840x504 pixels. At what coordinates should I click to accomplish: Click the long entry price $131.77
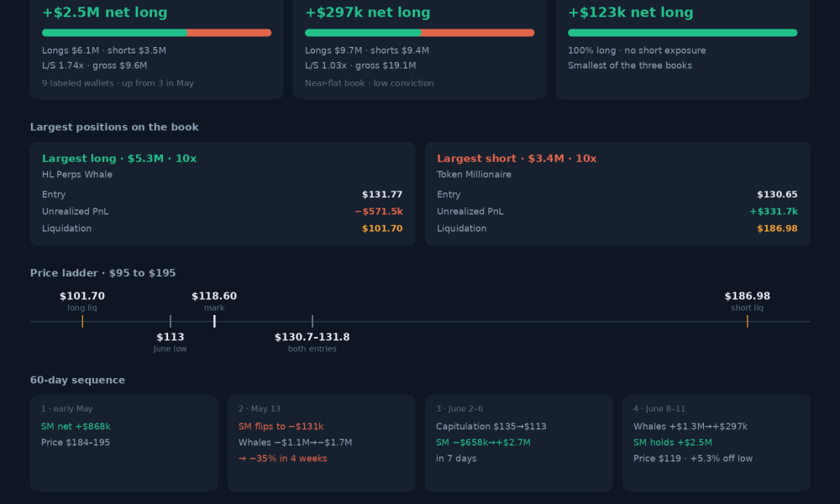(x=382, y=194)
